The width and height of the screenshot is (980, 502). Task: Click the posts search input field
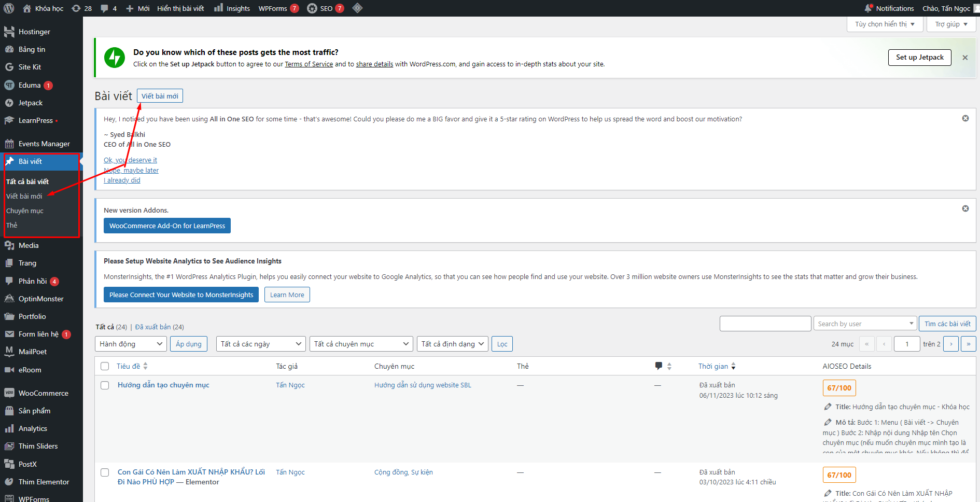pyautogui.click(x=765, y=324)
